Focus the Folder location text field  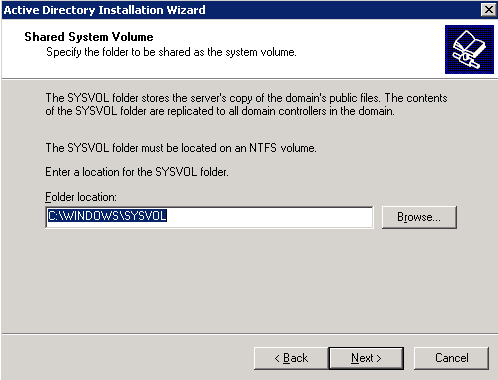209,217
